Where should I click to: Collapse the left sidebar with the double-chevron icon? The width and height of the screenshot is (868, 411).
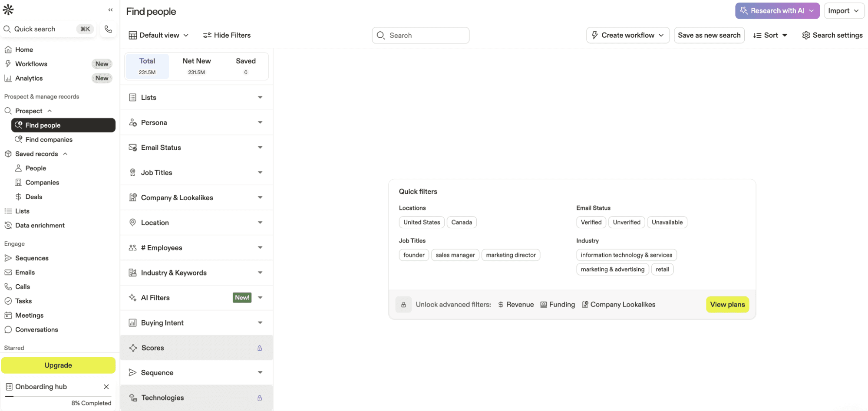(110, 10)
